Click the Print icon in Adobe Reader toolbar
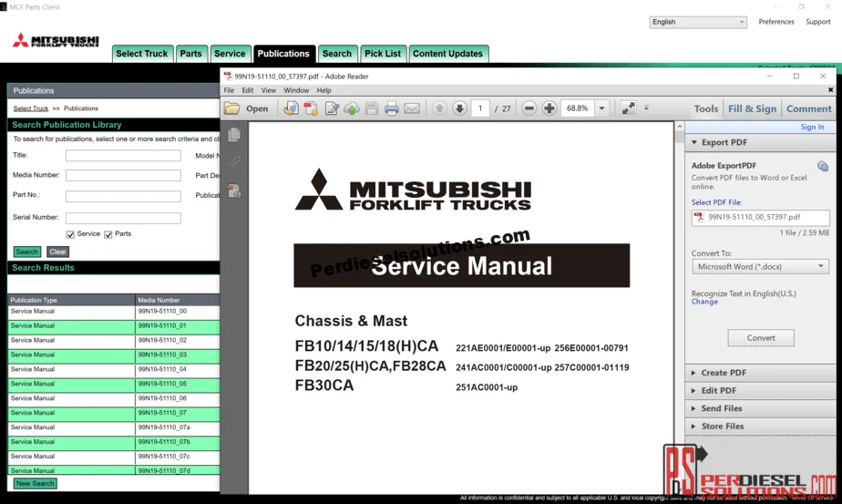842x504 pixels. click(x=392, y=108)
